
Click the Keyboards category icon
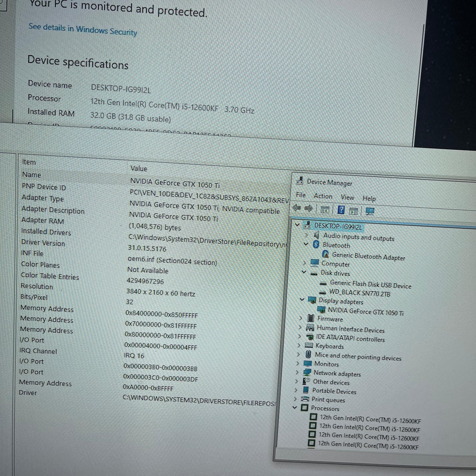click(x=309, y=345)
